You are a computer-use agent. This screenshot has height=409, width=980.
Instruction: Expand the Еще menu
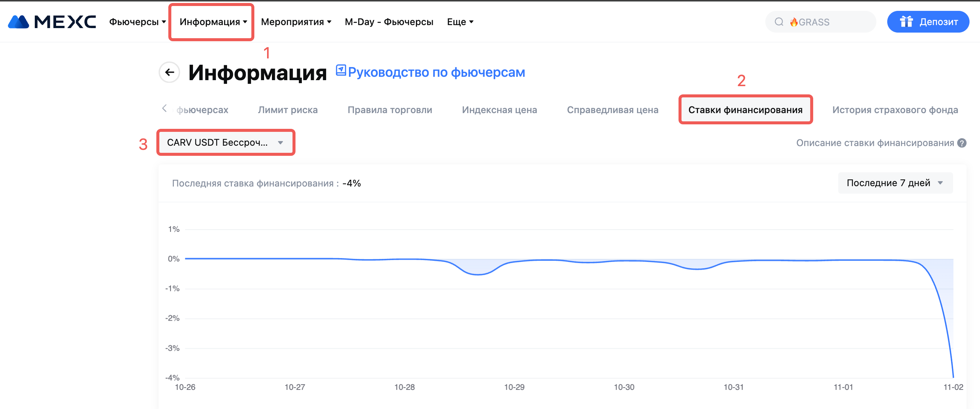tap(460, 22)
